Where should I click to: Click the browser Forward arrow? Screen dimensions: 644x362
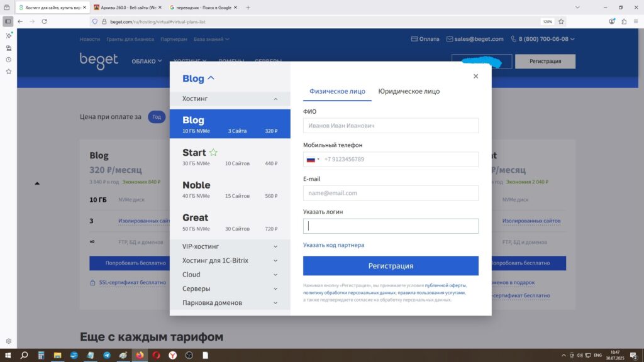tap(32, 21)
